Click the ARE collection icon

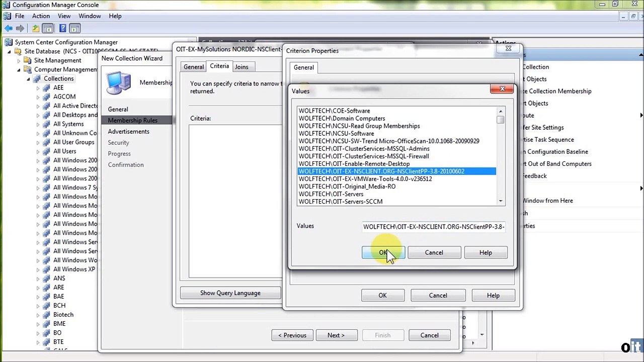tap(47, 287)
